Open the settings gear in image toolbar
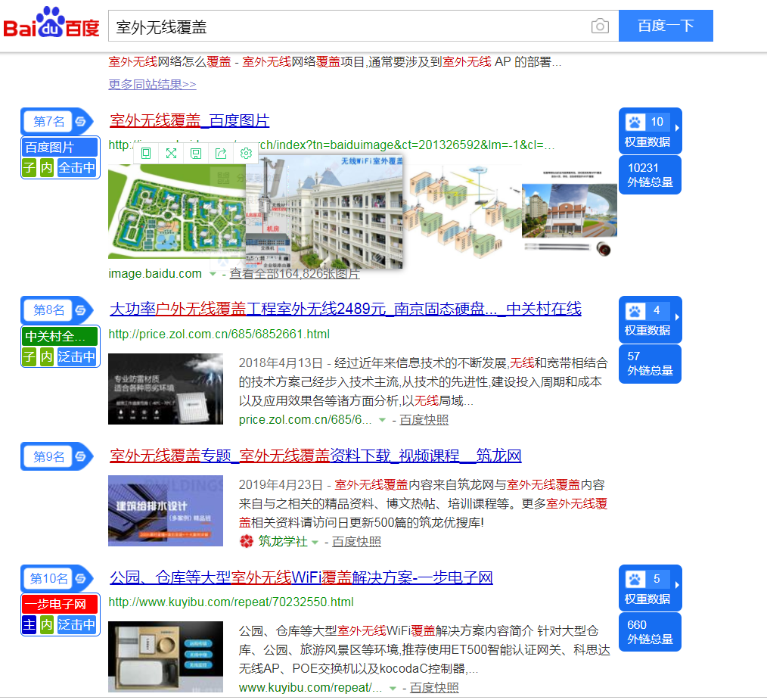This screenshot has width=767, height=700. click(x=246, y=153)
